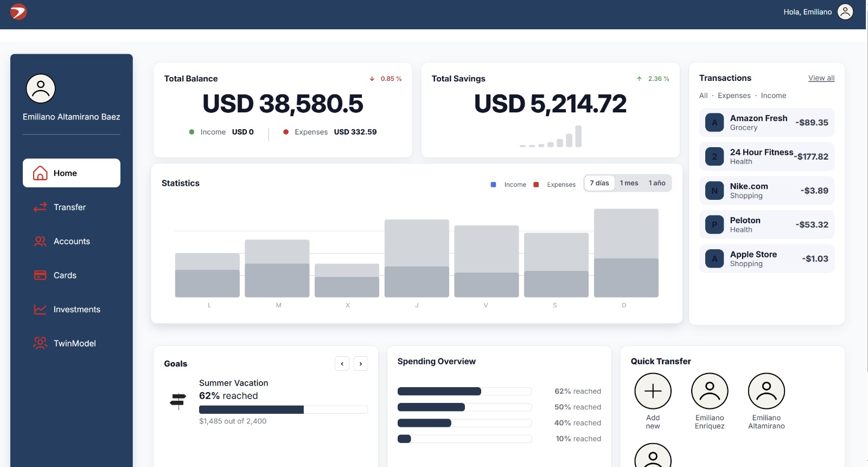Click the Income green dot indicator
The height and width of the screenshot is (467, 868).
pyautogui.click(x=192, y=132)
